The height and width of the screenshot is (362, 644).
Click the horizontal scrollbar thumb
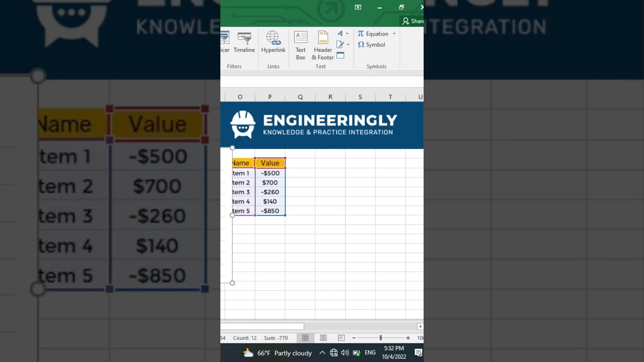pos(262,326)
